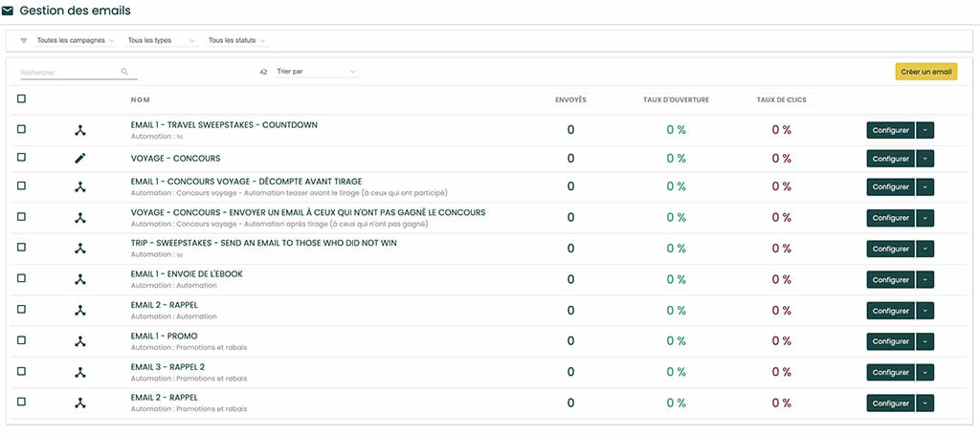Viewport: 980px width, 435px height.
Task: Tick the EMAIL 1 - PROMO checkbox
Action: (x=21, y=339)
